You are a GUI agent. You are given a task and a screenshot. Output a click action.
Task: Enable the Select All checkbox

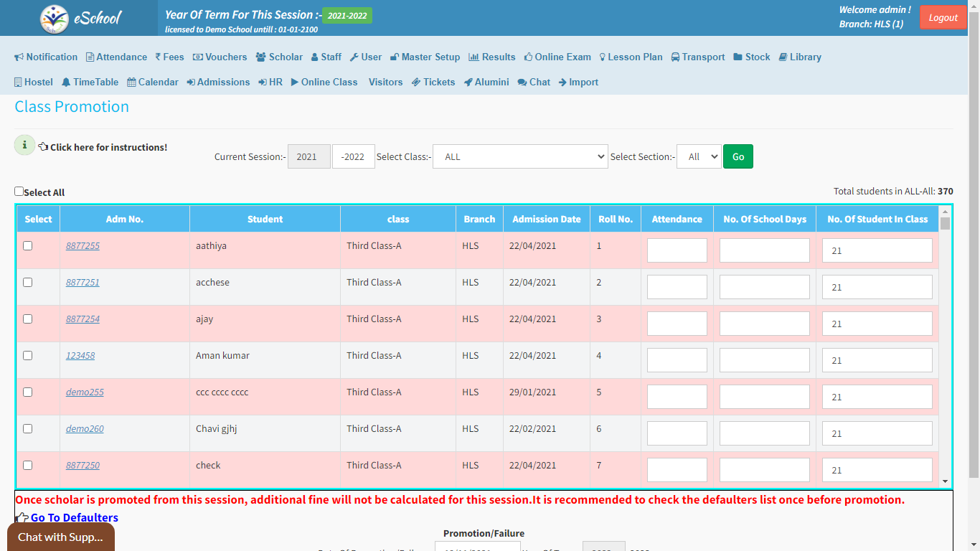click(x=19, y=192)
